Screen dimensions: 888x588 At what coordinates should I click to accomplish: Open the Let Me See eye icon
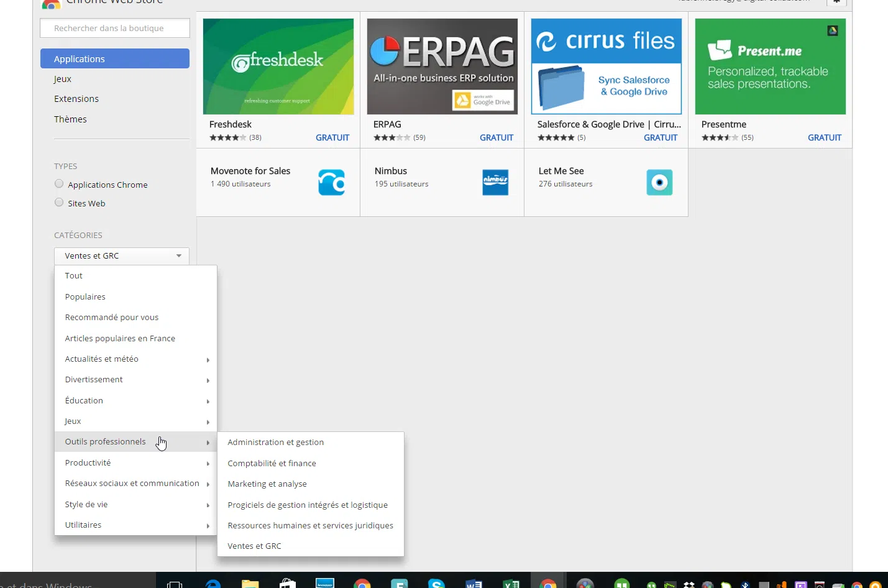[x=659, y=183]
